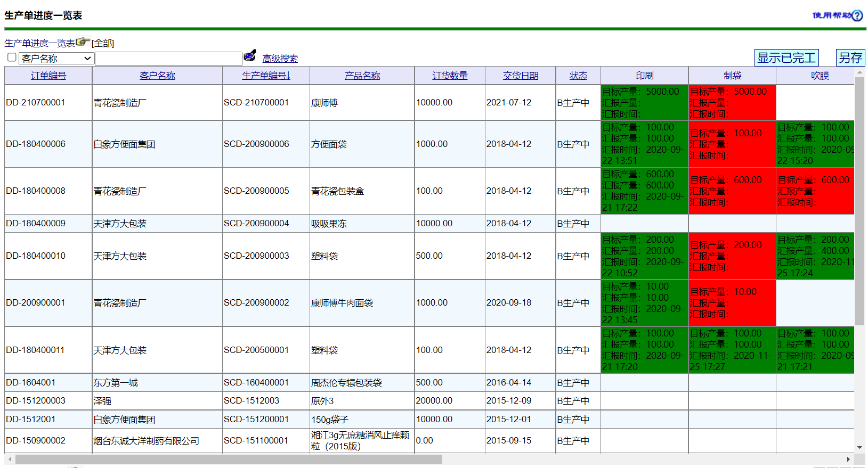Sort by 状态 column header
This screenshot has width=868, height=468.
tap(578, 76)
